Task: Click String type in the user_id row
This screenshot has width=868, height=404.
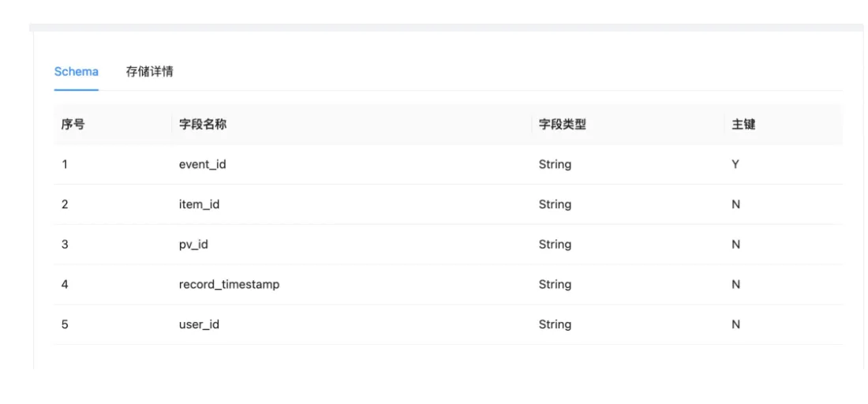Action: coord(555,324)
